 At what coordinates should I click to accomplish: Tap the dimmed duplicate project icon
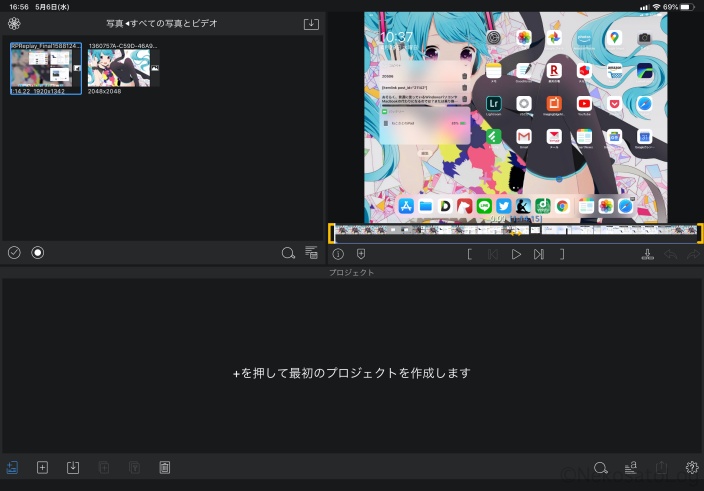pyautogui.click(x=104, y=468)
